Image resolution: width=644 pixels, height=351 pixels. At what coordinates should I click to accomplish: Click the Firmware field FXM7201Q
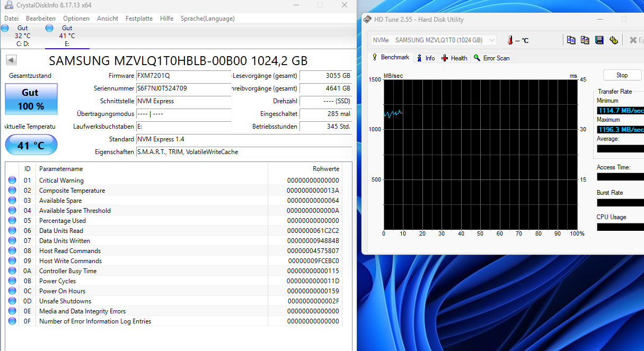pyautogui.click(x=183, y=76)
